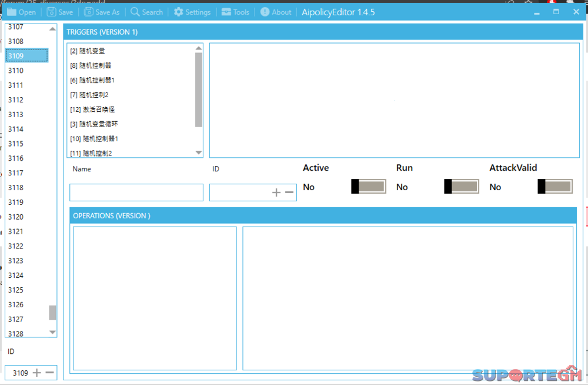Click up arrow of triggers list scrollbar
588x385 pixels.
coord(199,49)
